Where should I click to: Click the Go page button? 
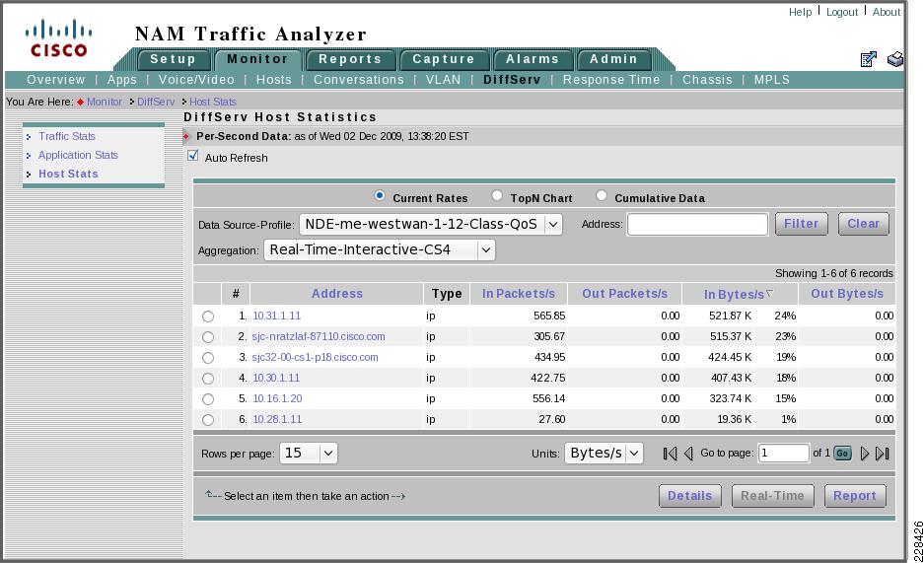coord(843,453)
